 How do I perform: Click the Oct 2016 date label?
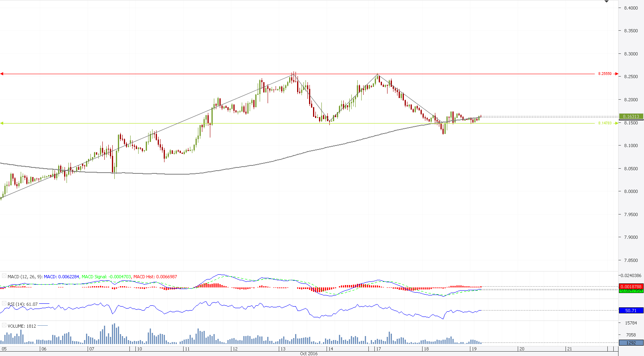click(309, 354)
